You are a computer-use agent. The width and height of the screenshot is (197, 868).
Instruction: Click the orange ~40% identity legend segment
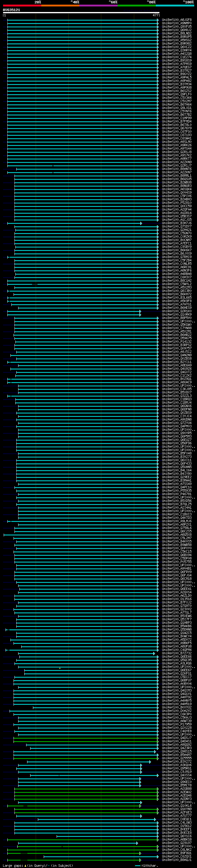pyautogui.click(x=60, y=6)
